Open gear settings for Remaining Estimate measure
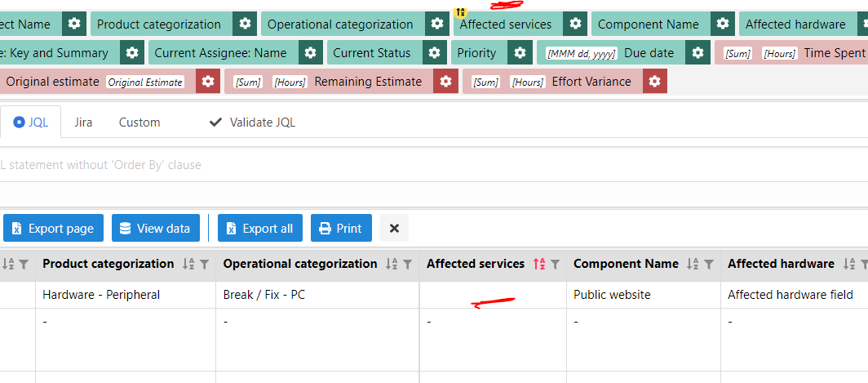This screenshot has height=383, width=868. coord(445,82)
